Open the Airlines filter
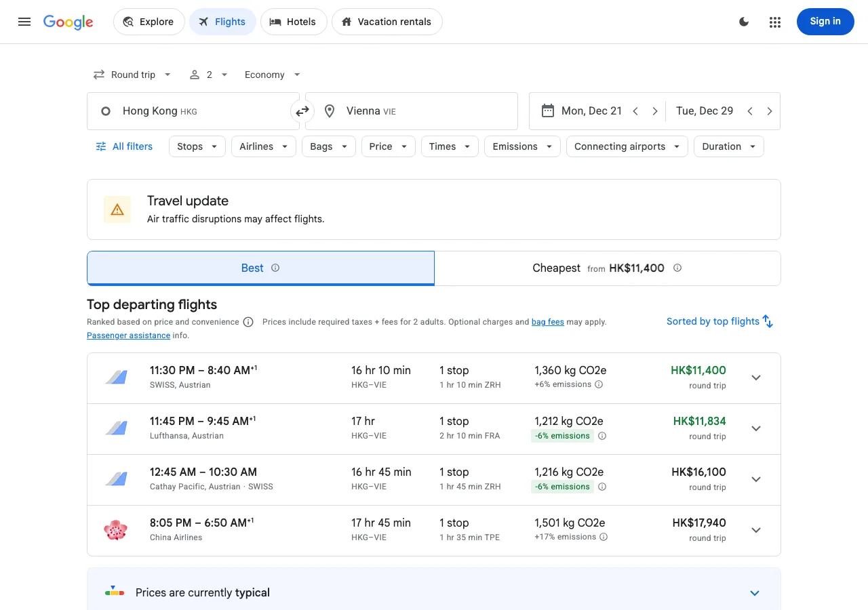Screen dimensions: 868x610 click(264, 146)
